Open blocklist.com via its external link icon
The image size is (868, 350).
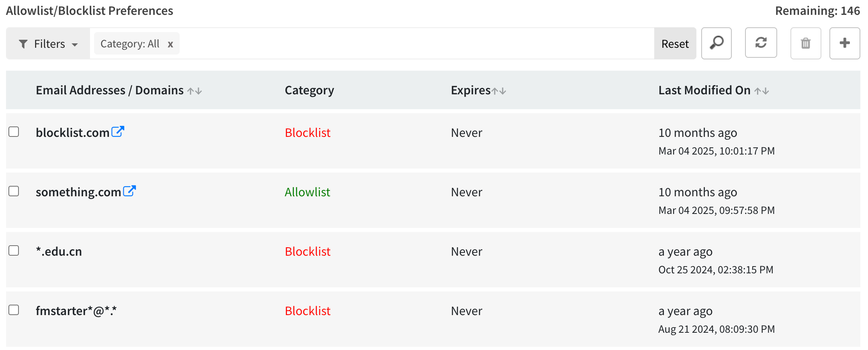coord(118,131)
